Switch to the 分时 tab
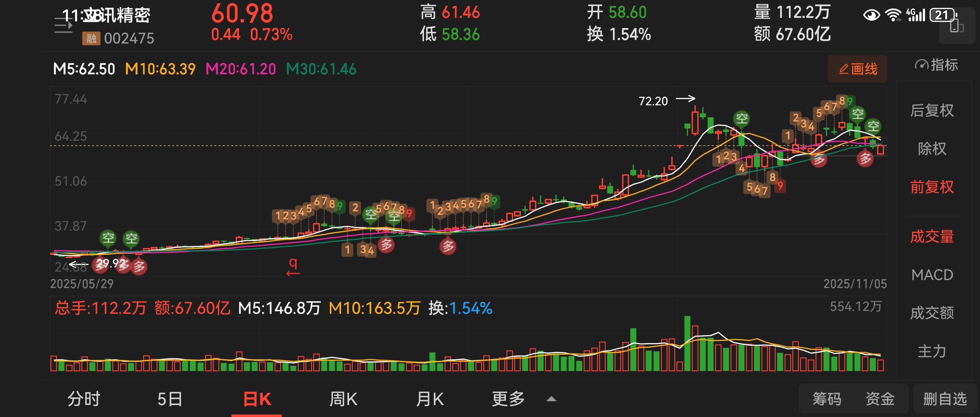980x417 pixels. click(84, 399)
